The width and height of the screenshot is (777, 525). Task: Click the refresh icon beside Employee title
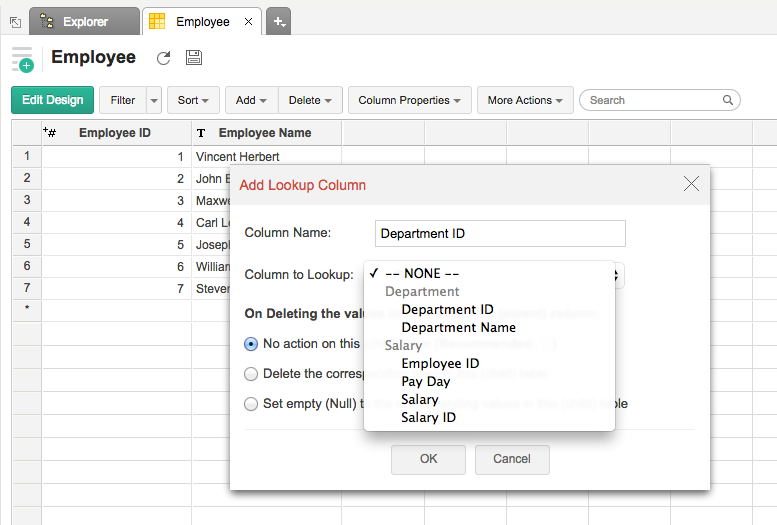[164, 58]
